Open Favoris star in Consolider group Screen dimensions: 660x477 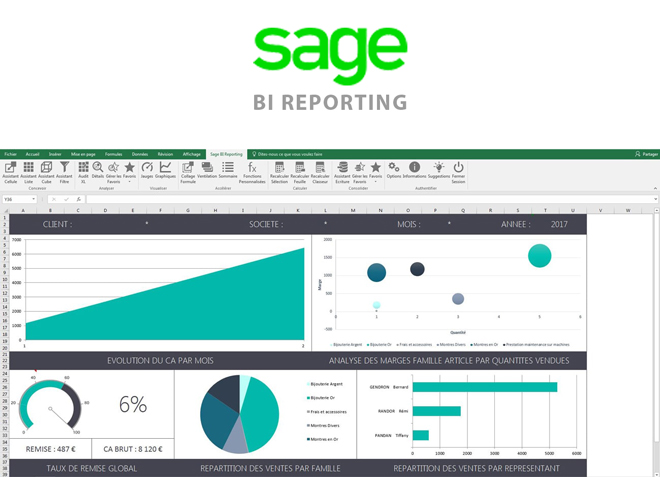coord(375,172)
